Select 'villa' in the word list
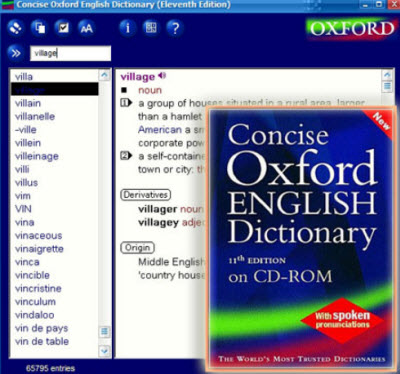This screenshot has height=374, width=400. 24,77
